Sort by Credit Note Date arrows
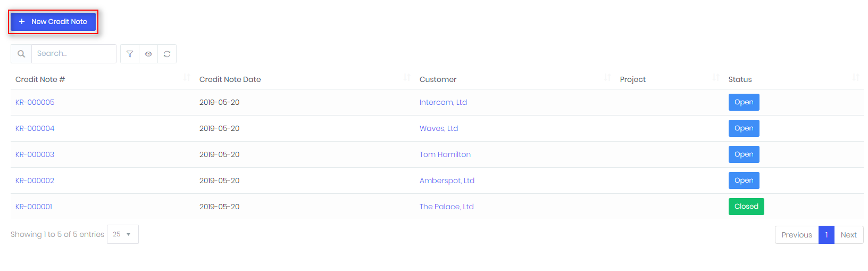This screenshot has width=868, height=271. click(407, 78)
